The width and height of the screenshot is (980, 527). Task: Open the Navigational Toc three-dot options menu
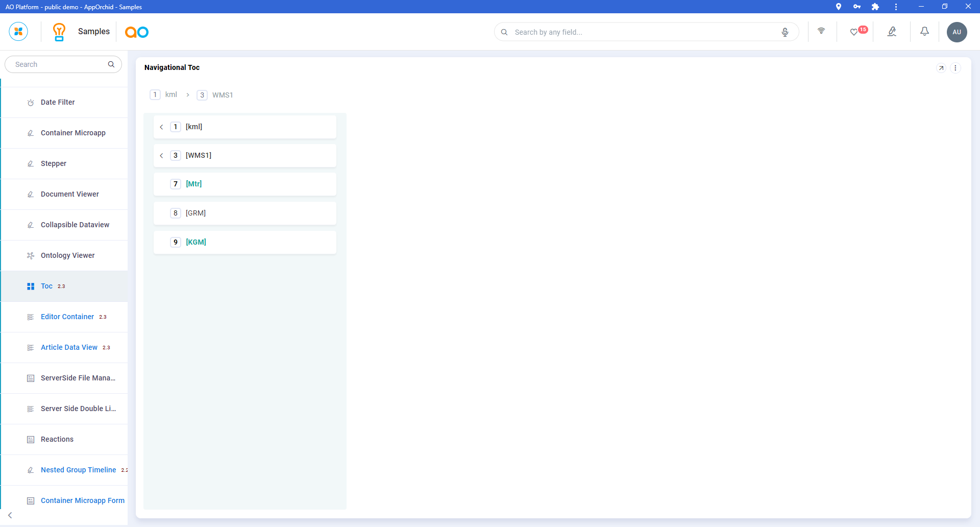pos(955,68)
